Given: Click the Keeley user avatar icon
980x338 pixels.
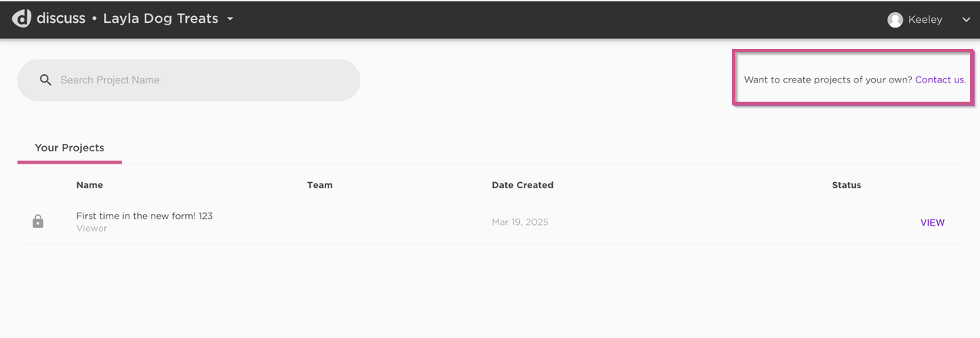Looking at the screenshot, I should click(895, 20).
